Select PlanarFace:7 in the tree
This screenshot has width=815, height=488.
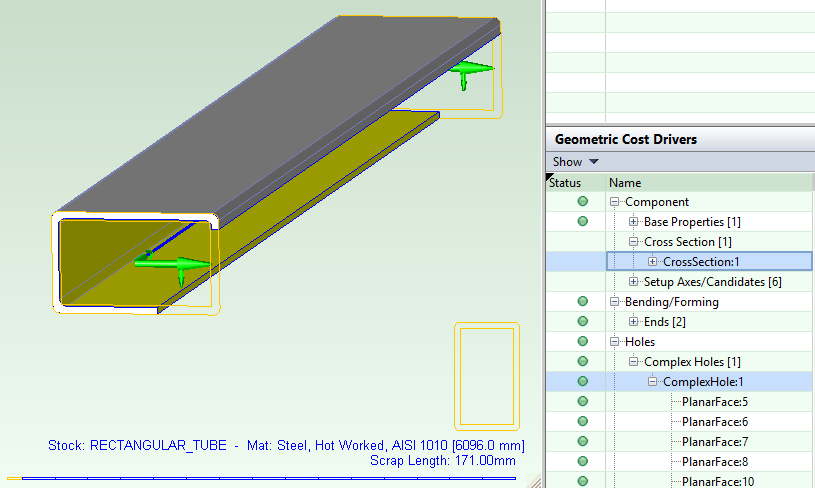(x=715, y=442)
